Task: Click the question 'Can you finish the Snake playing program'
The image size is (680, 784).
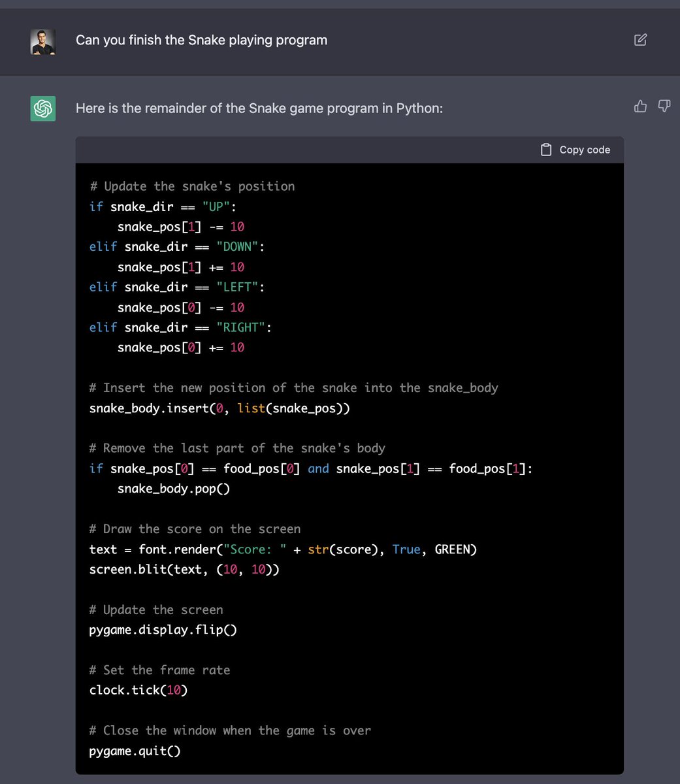Action: coord(202,40)
